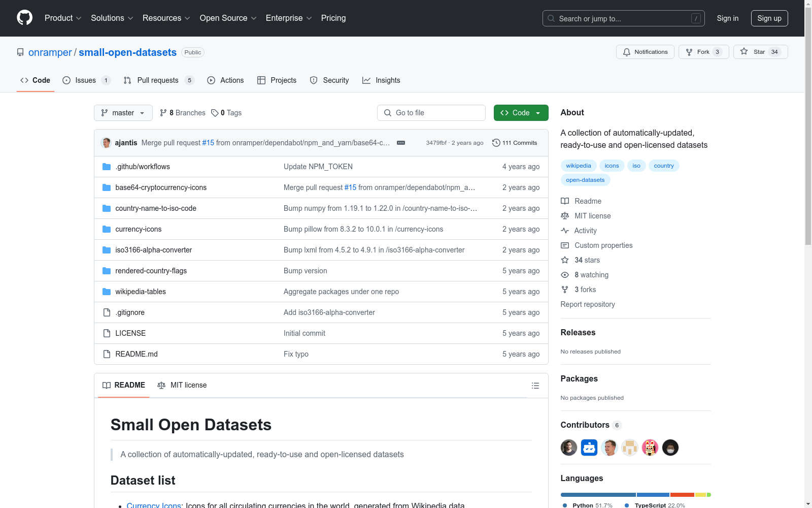Viewport: 812px width, 508px height.
Task: Click the wikipedia topic tag
Action: click(579, 166)
